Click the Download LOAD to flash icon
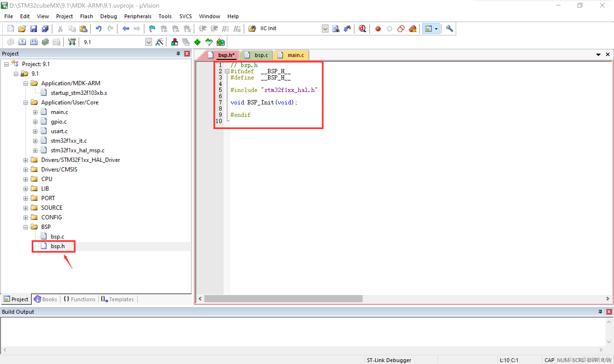Image resolution: width=614 pixels, height=364 pixels. (72, 42)
